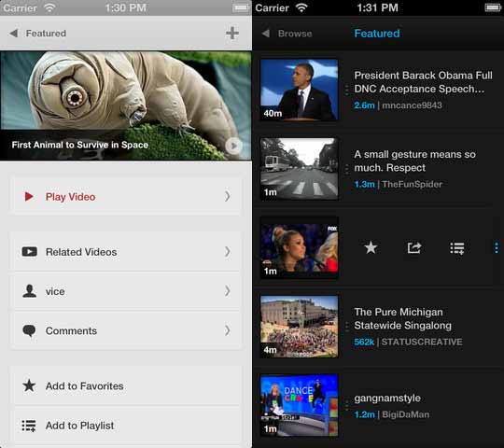Choose Add to Favorites
Screen dimensions: 504x448
click(126, 385)
